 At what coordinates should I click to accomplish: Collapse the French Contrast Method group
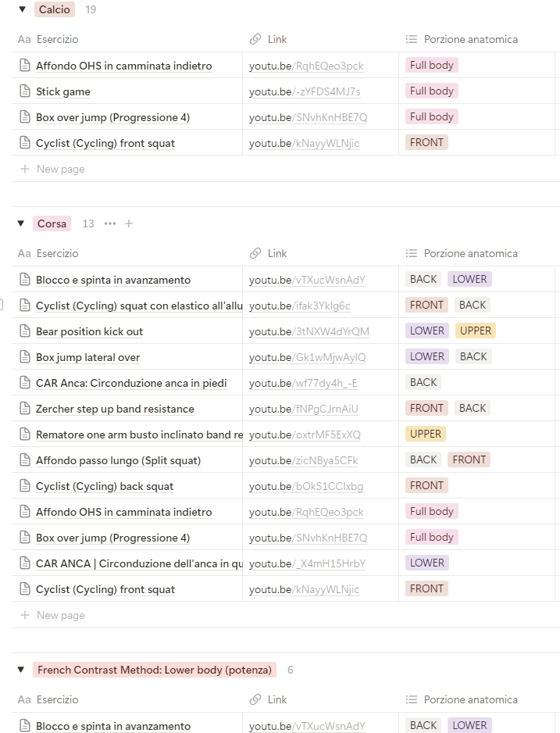pyautogui.click(x=20, y=670)
